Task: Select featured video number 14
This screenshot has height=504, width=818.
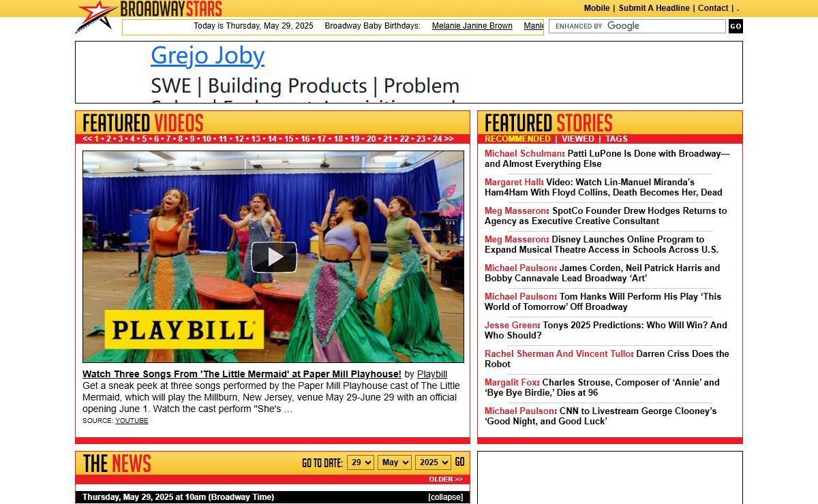Action: coord(272,139)
